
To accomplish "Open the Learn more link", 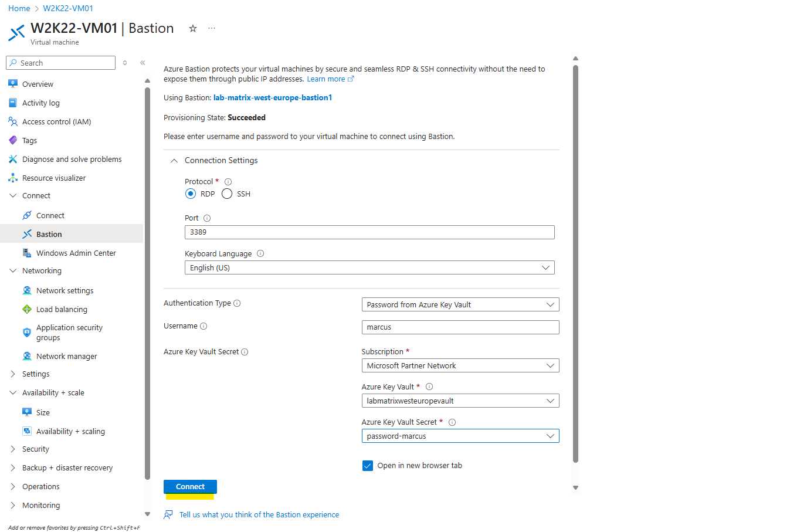I will (330, 79).
